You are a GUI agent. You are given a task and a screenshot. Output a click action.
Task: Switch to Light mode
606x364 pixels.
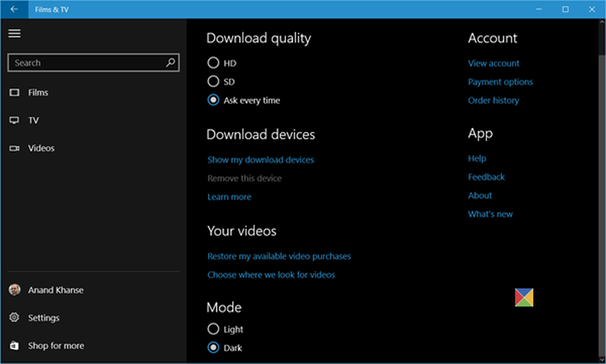(213, 329)
